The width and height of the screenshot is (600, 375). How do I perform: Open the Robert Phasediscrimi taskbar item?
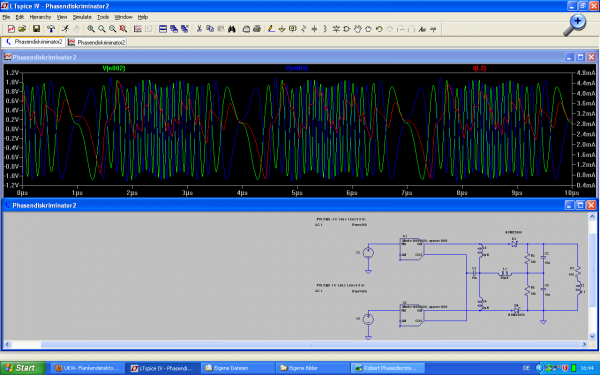point(387,368)
